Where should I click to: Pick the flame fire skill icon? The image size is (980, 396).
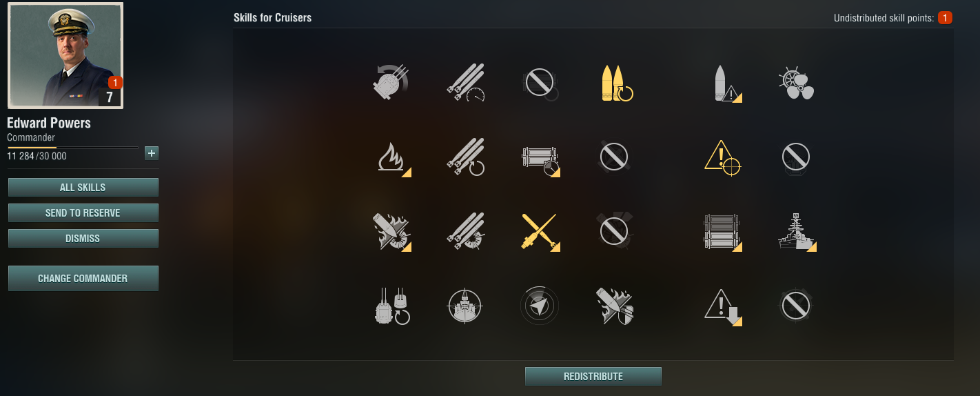tap(392, 158)
